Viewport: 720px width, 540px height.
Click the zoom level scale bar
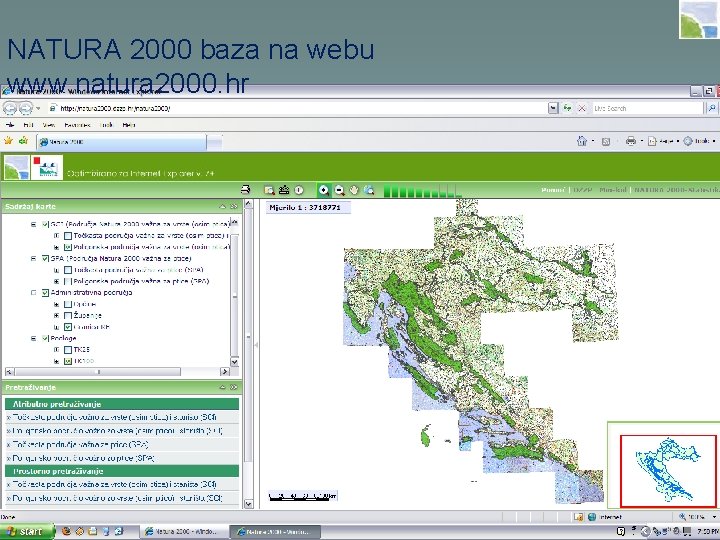(421, 191)
